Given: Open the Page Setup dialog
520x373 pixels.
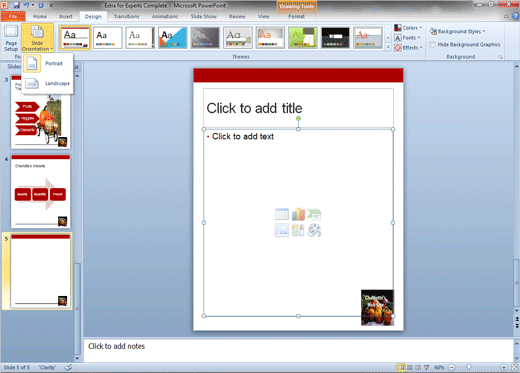Looking at the screenshot, I should (x=11, y=38).
